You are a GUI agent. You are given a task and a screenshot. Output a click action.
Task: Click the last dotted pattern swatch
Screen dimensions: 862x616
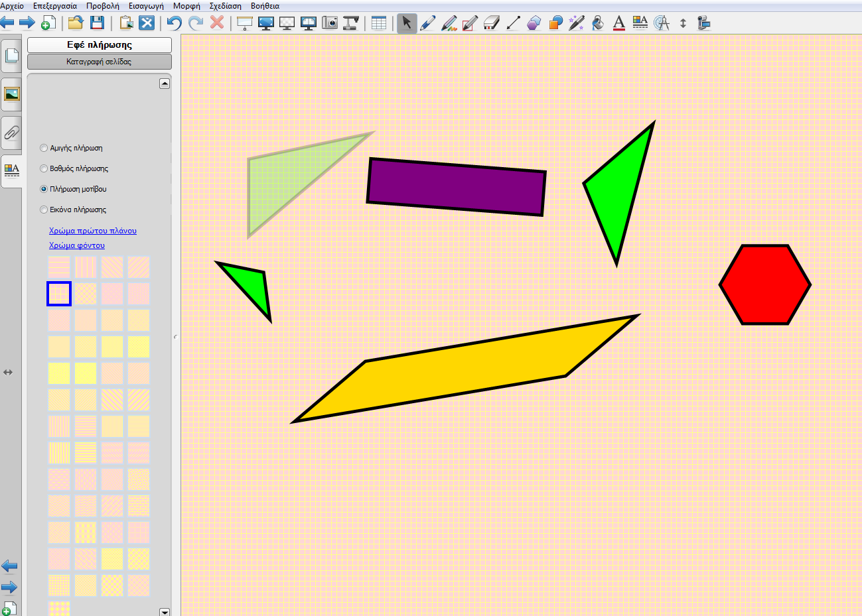[x=59, y=608]
